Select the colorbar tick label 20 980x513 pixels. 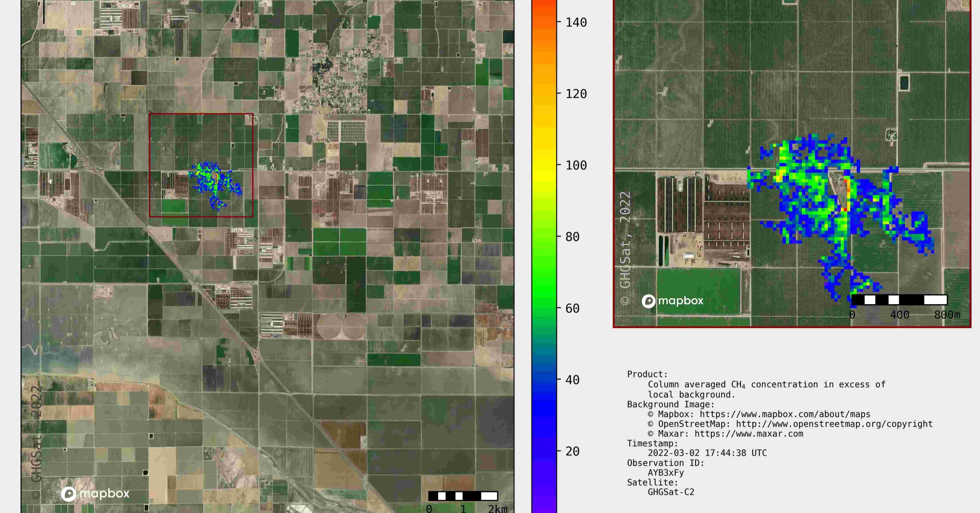click(572, 452)
